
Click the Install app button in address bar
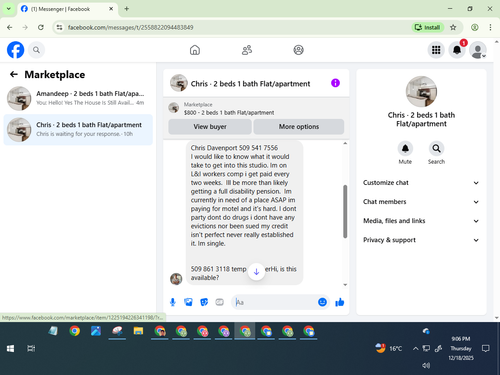(428, 27)
